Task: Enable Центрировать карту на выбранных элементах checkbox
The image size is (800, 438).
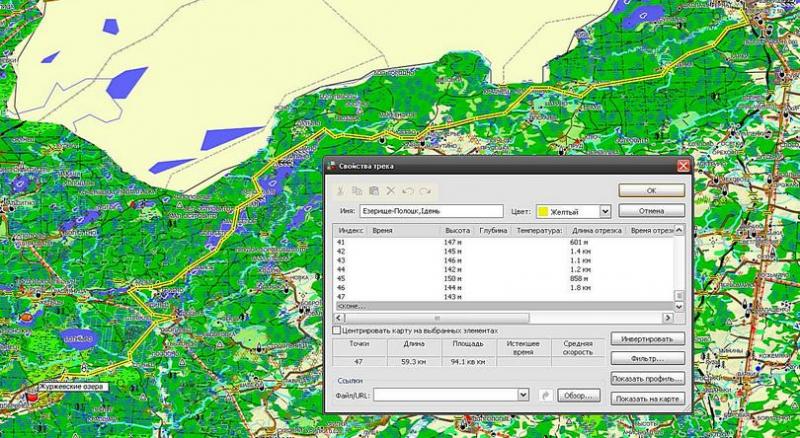Action: coord(336,331)
